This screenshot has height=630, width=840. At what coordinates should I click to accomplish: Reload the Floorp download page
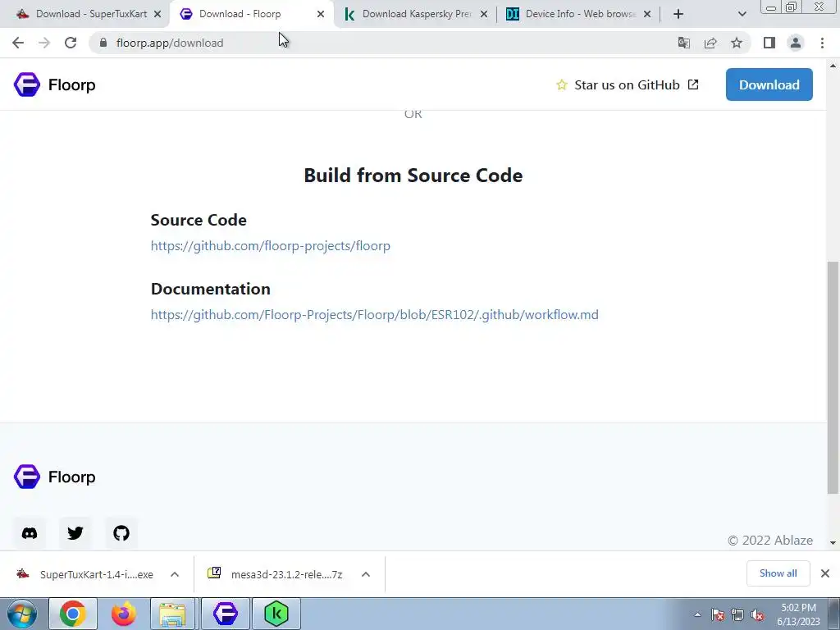(x=71, y=43)
